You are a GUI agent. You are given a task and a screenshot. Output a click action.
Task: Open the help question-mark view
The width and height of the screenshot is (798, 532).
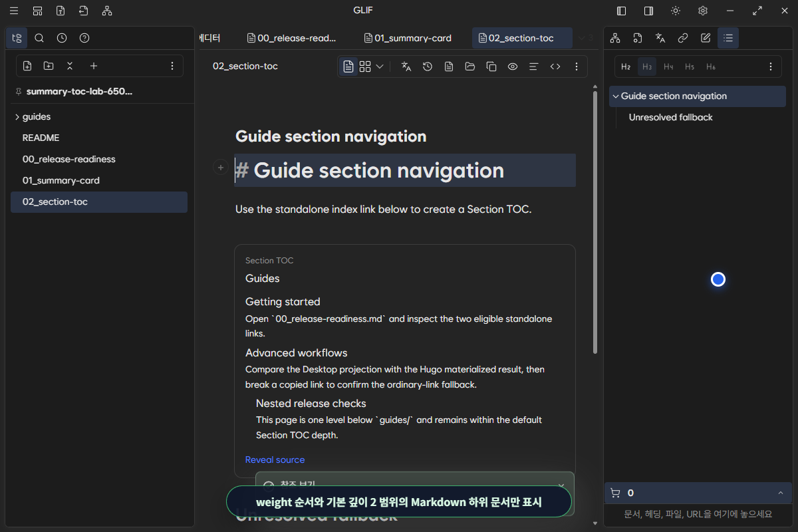pos(84,38)
